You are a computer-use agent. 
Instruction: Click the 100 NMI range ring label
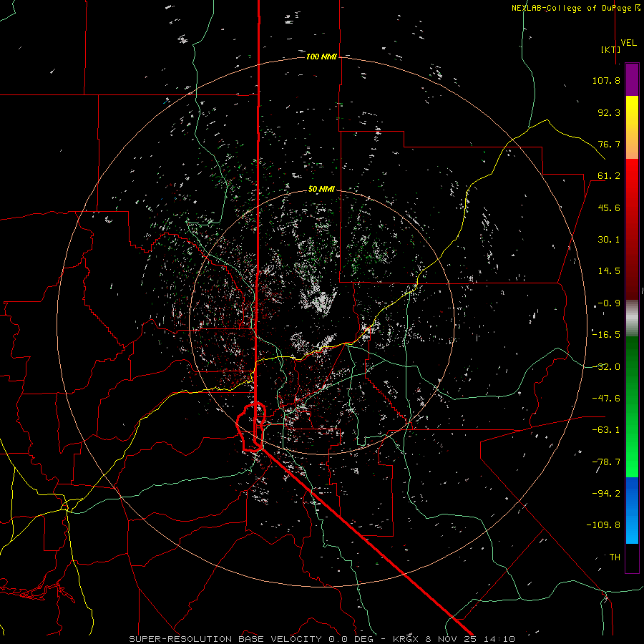click(321, 57)
